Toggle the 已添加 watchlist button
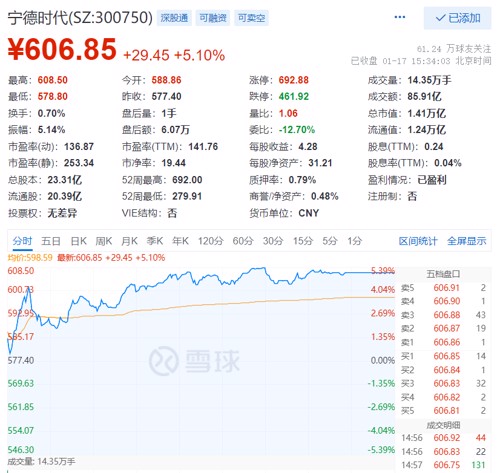Image resolution: width=500 pixels, height=473 pixels. [457, 18]
